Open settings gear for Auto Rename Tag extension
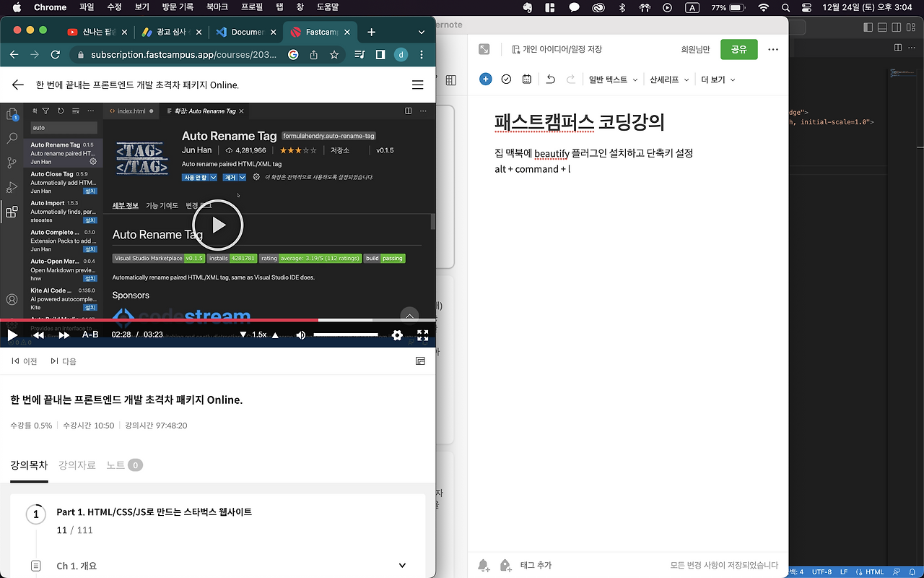Screen dimensions: 924x578 pos(92,163)
